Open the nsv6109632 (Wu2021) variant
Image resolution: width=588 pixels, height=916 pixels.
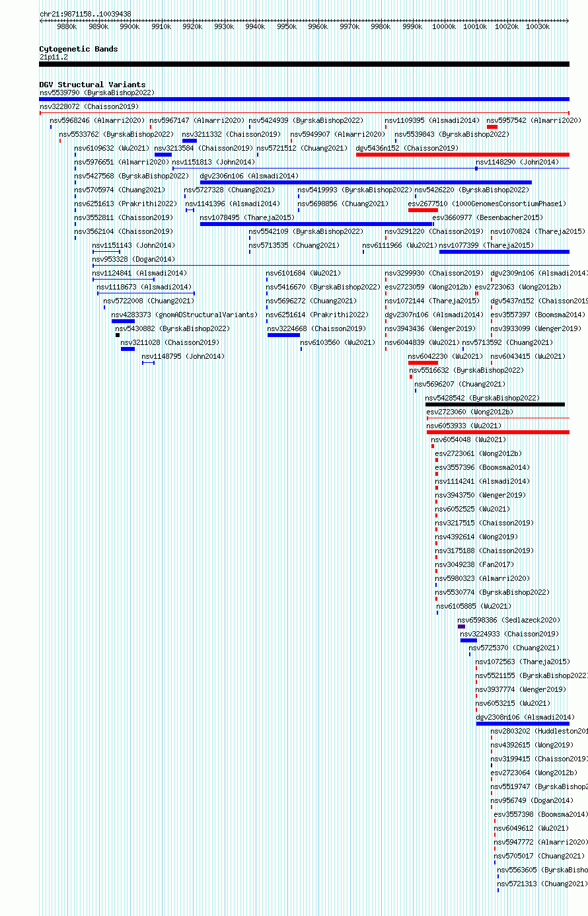point(112,148)
